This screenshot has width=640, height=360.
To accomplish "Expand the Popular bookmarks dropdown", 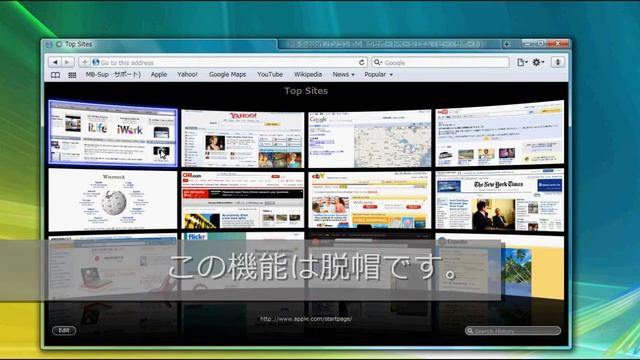I will click(x=378, y=74).
